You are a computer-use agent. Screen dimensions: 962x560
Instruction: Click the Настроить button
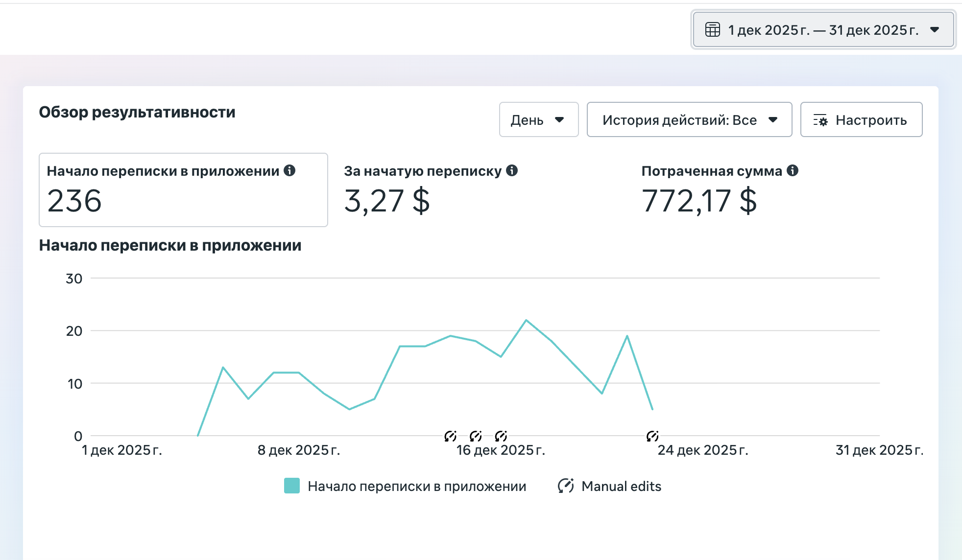click(861, 119)
